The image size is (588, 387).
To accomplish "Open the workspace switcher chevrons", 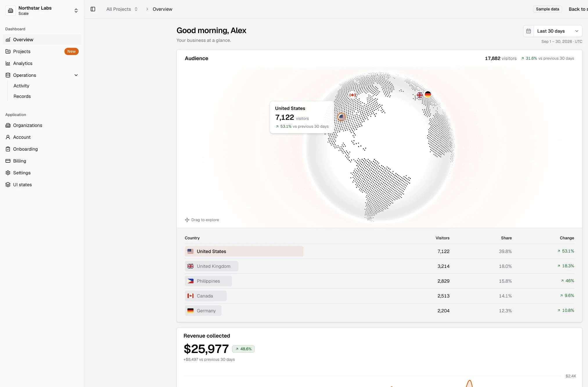I will pos(76,10).
